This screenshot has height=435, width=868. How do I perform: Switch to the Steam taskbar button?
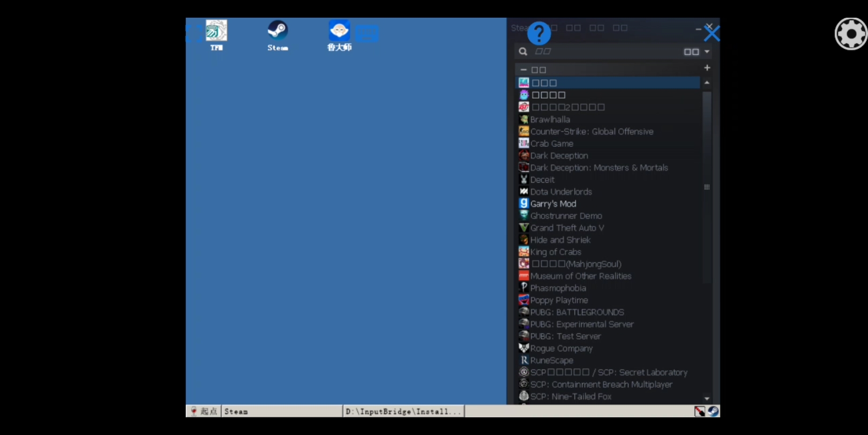pyautogui.click(x=281, y=411)
